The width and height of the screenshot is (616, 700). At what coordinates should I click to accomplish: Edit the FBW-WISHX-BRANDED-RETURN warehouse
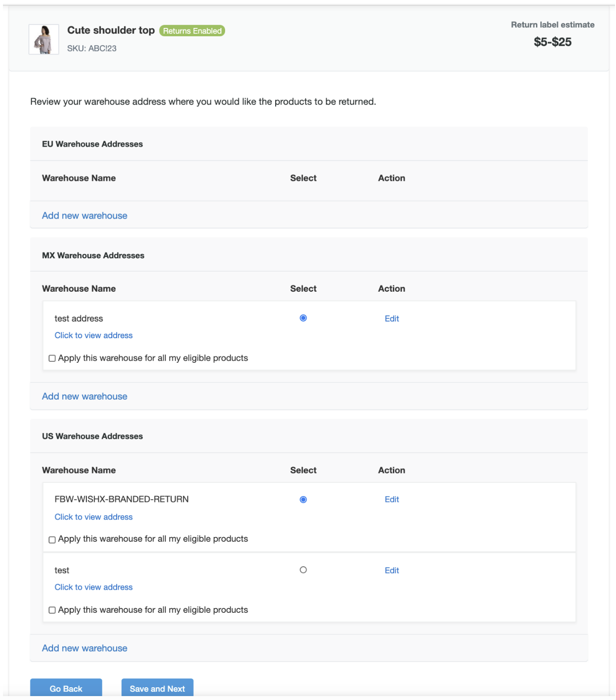391,500
